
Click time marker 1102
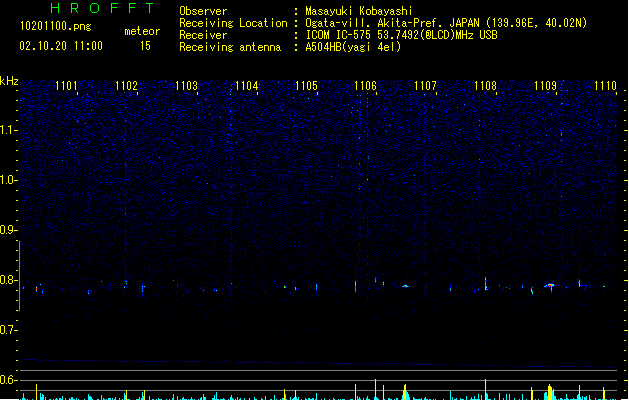click(126, 86)
